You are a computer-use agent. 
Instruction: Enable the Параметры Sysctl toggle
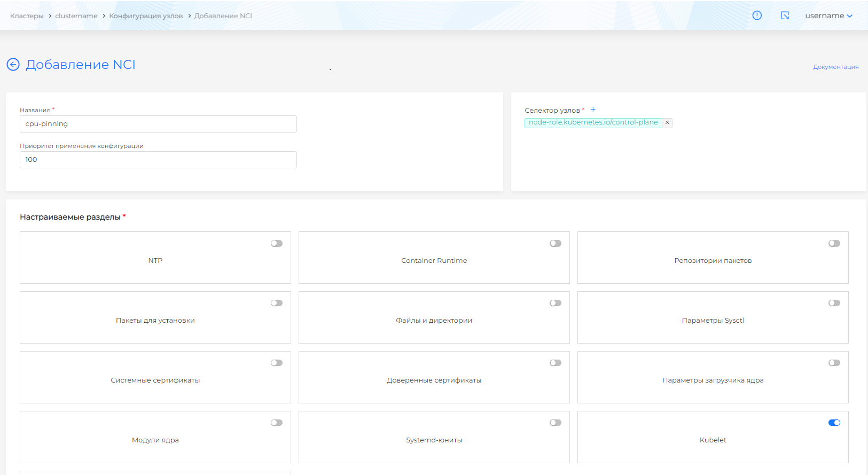(834, 303)
